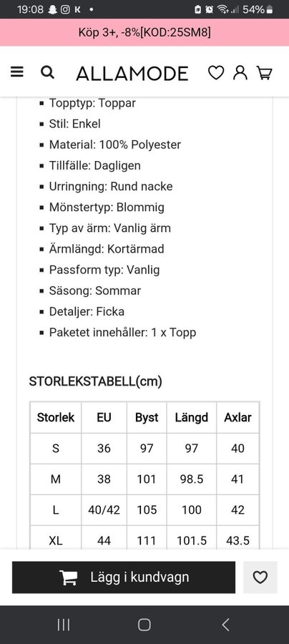Screen dimensions: 289x644
Task: Tap the Android back navigation arrow
Action: click(x=225, y=625)
